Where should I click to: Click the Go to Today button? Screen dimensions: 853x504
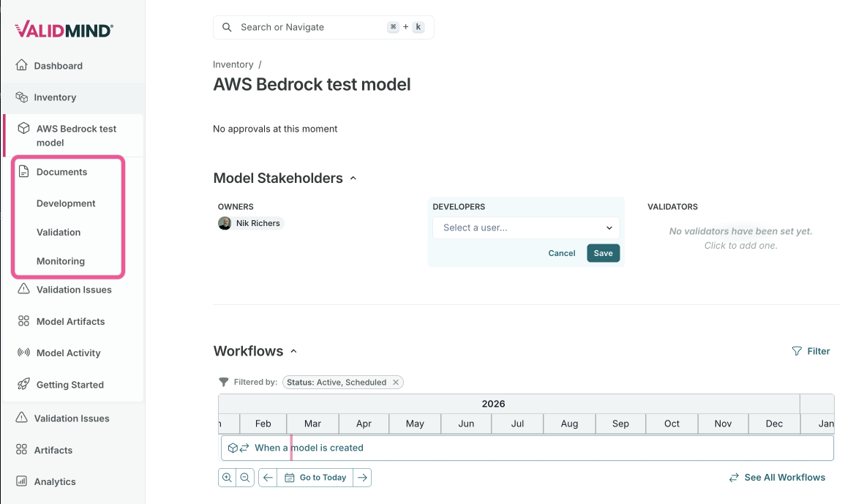[315, 478]
